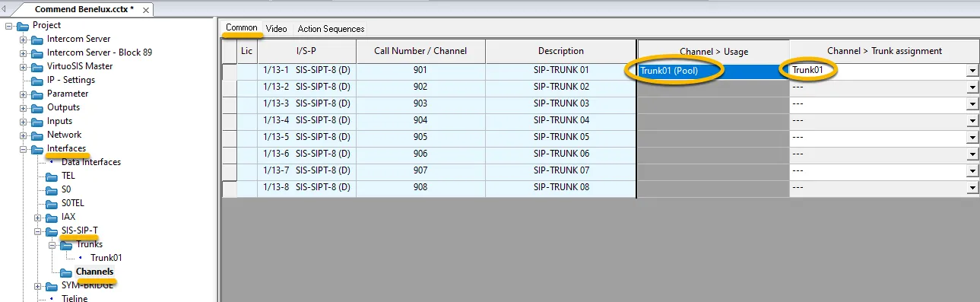Screen dimensions: 980x302
Task: Click the Channels folder icon
Action: click(x=66, y=272)
